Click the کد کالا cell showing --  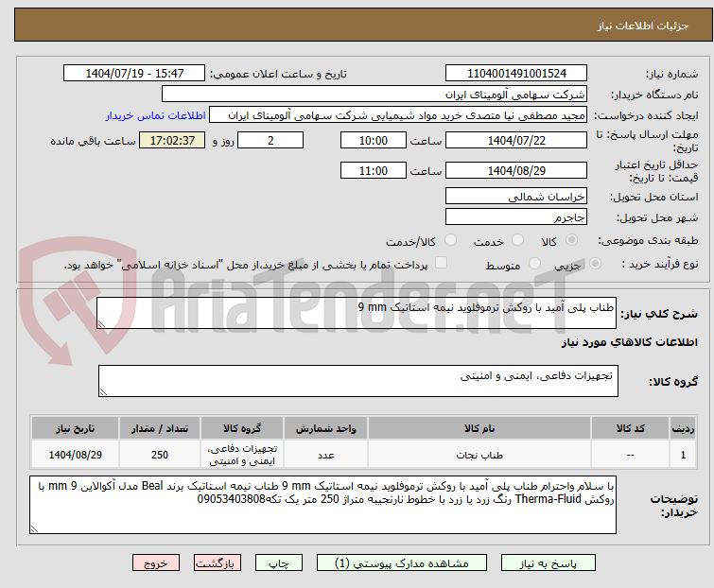(630, 455)
